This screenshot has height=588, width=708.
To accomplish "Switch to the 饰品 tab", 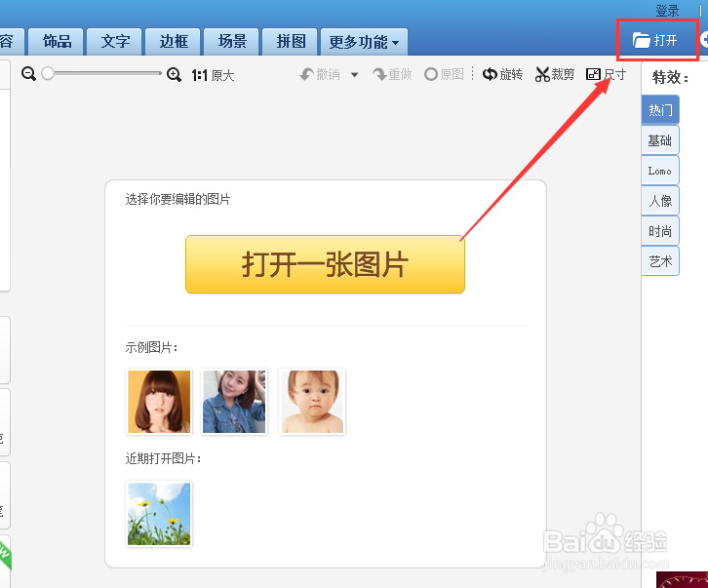I will pos(56,42).
